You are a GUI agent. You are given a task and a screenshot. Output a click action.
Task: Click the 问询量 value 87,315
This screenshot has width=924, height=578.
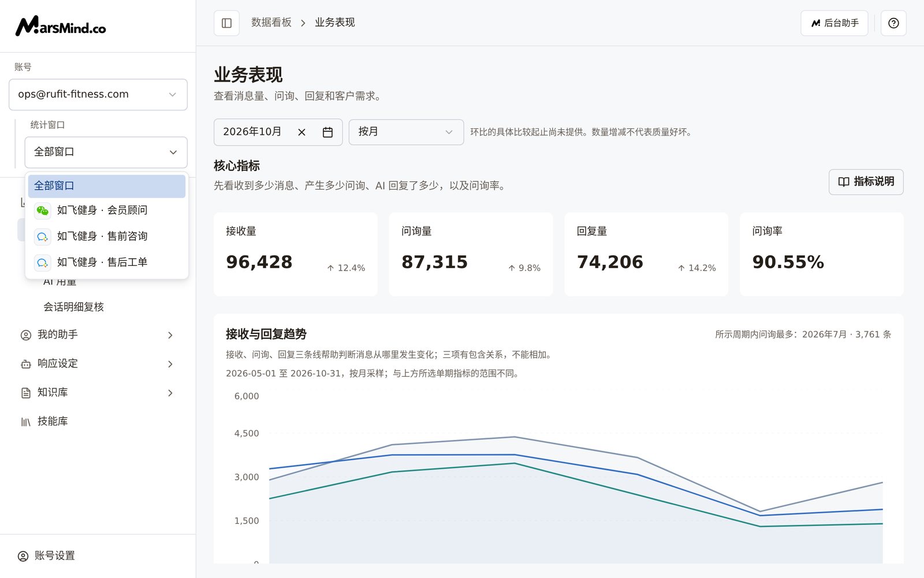point(435,262)
